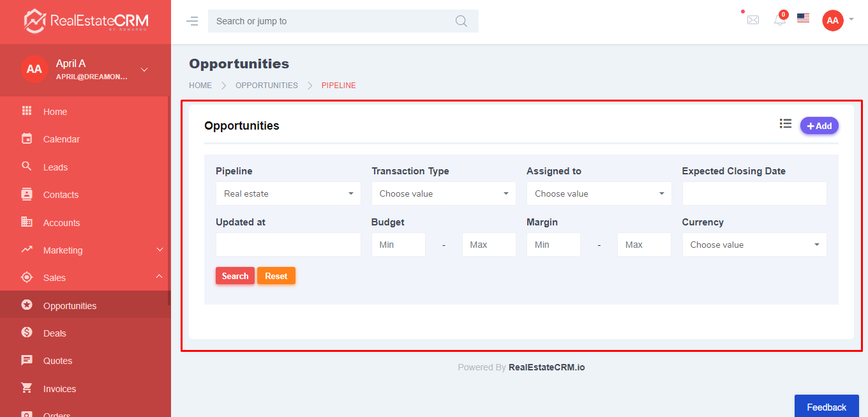868x417 pixels.
Task: Click the hamburger menu toggle icon
Action: (x=192, y=21)
